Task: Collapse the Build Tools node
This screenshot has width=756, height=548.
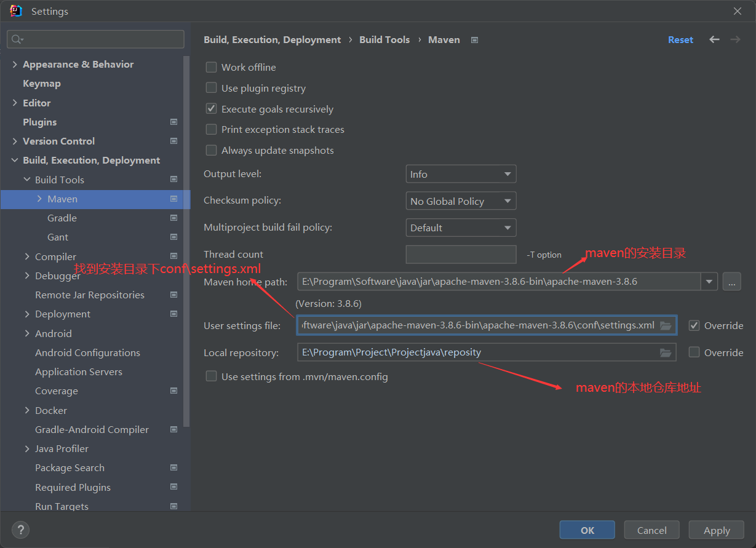Action: (27, 180)
